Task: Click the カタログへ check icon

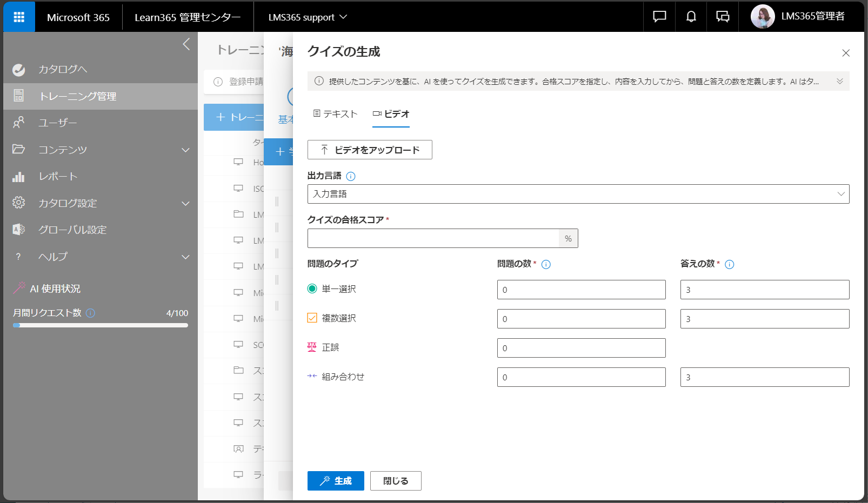Action: (x=19, y=70)
